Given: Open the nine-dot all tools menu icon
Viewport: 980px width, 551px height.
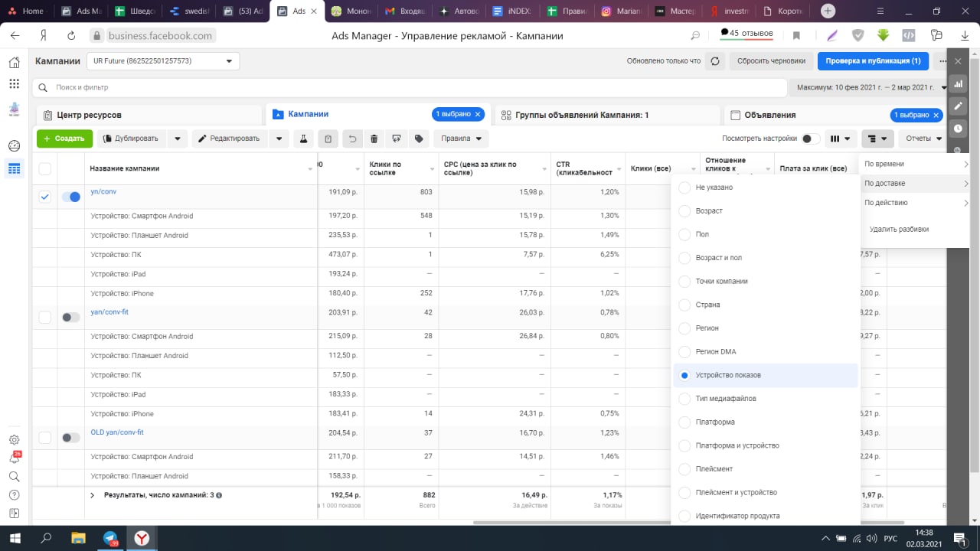Looking at the screenshot, I should [14, 83].
